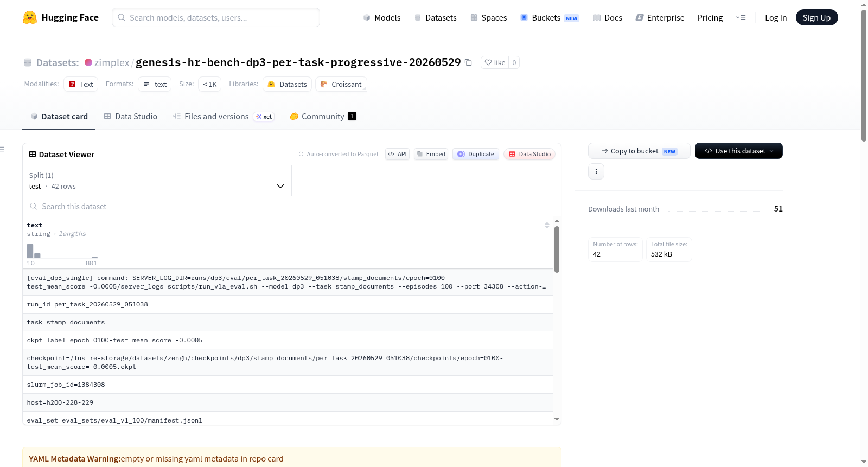Open the API button in Dataset Viewer
Image resolution: width=868 pixels, height=467 pixels.
pyautogui.click(x=397, y=154)
